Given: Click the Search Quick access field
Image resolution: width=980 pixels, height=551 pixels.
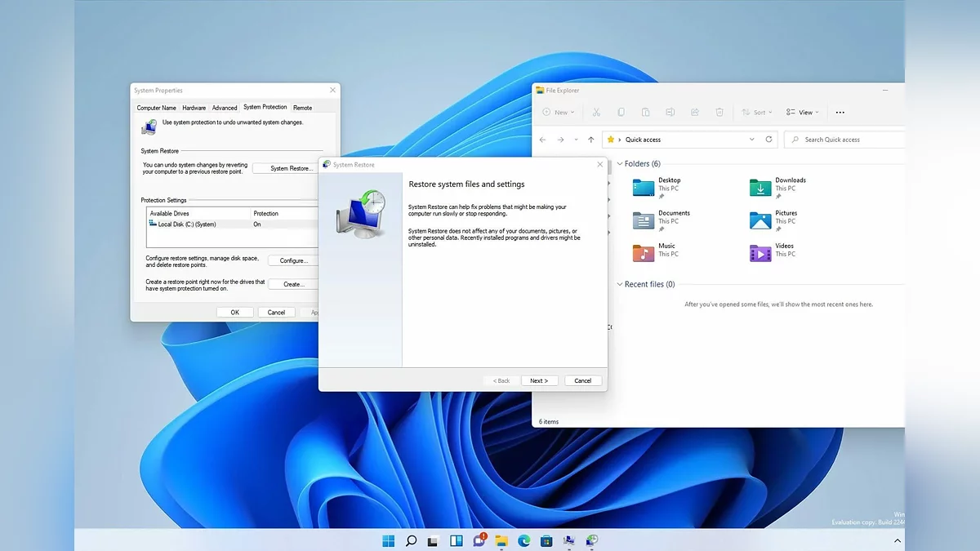Looking at the screenshot, I should click(845, 140).
